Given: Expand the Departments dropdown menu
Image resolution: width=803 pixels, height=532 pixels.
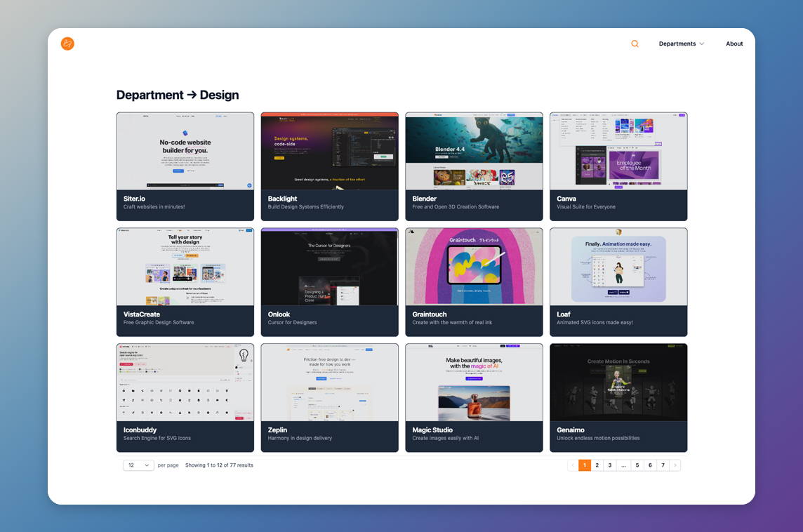Looking at the screenshot, I should click(681, 44).
